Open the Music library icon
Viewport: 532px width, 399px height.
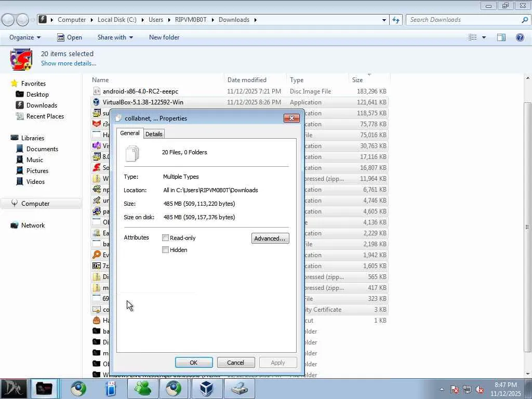(x=20, y=159)
